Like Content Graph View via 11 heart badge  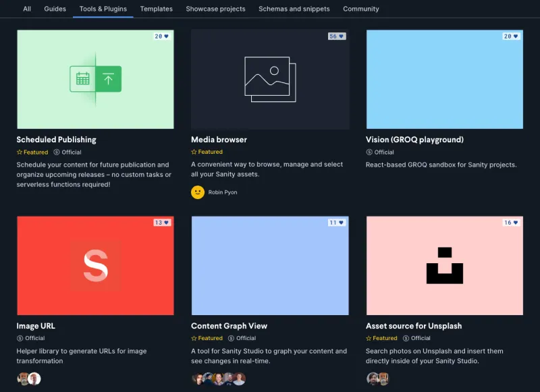pyautogui.click(x=336, y=223)
